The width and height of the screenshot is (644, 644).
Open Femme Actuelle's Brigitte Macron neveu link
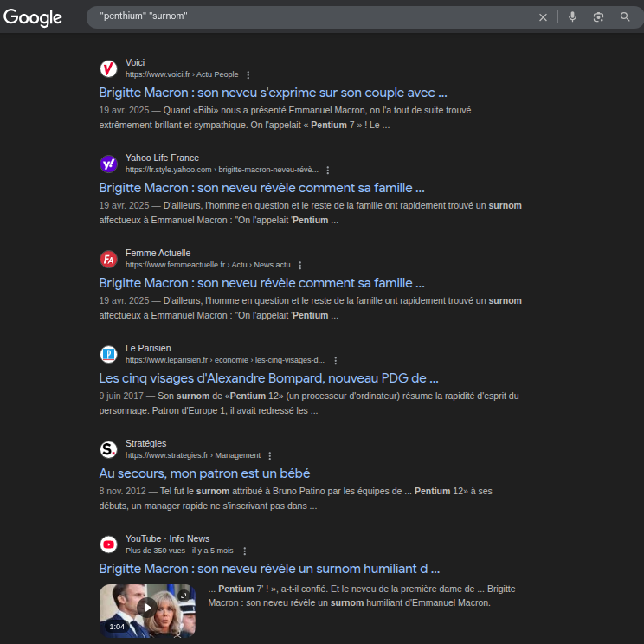(261, 283)
